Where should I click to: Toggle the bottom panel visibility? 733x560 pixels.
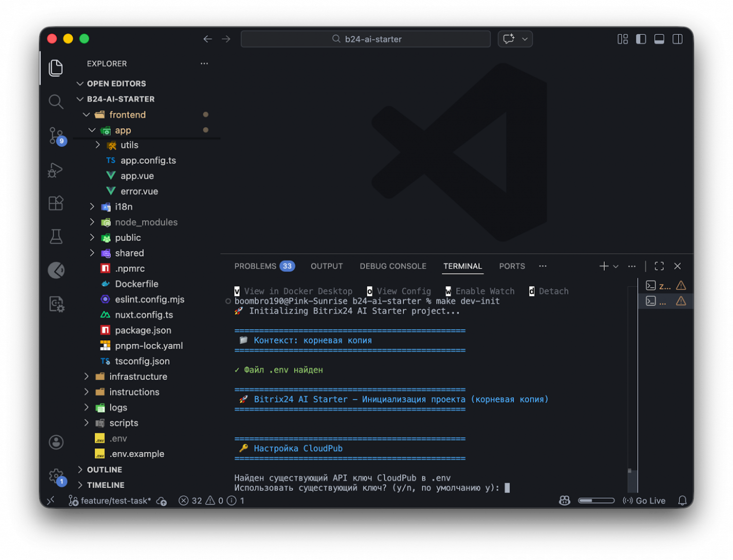coord(659,39)
